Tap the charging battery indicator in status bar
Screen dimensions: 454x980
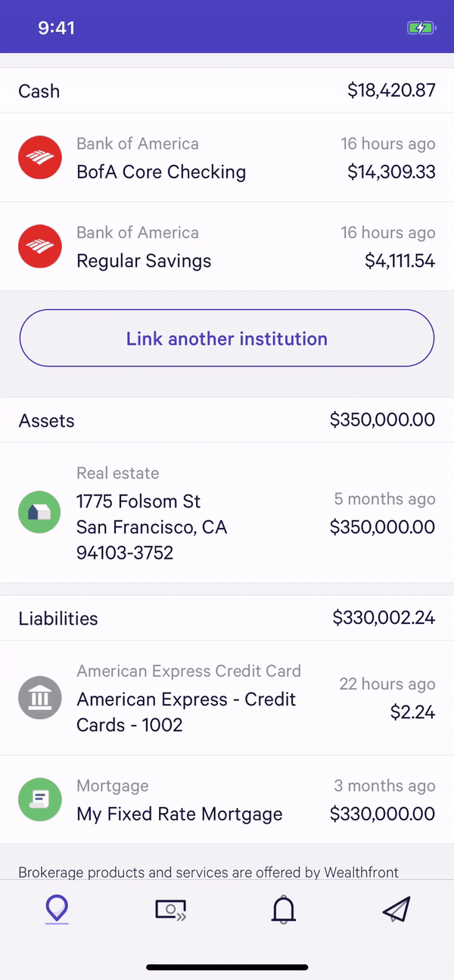click(x=421, y=27)
